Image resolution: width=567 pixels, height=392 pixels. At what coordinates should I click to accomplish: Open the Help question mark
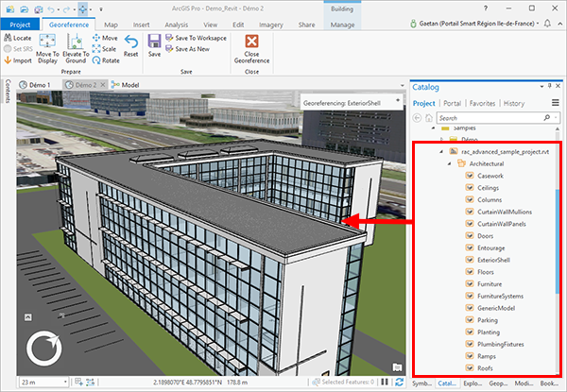point(486,9)
